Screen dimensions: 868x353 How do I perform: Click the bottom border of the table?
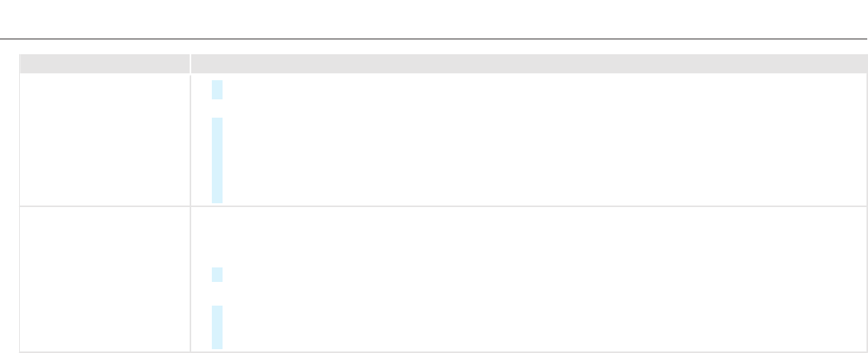[434, 351]
